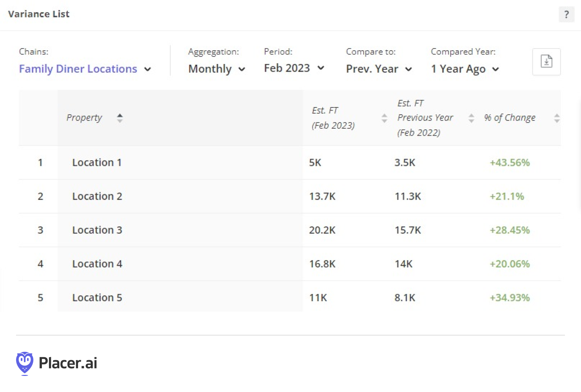Open the Family Diner Locations chains dropdown

[85, 69]
